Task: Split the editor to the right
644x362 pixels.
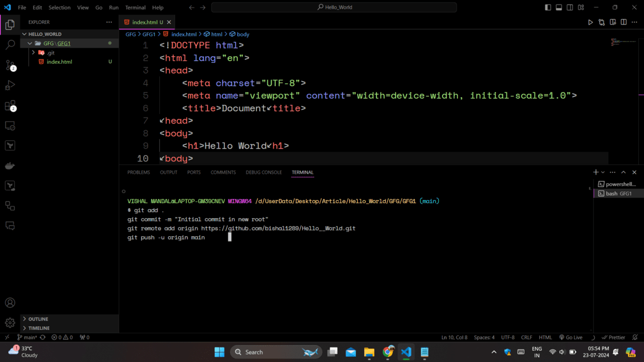Action: (x=624, y=22)
